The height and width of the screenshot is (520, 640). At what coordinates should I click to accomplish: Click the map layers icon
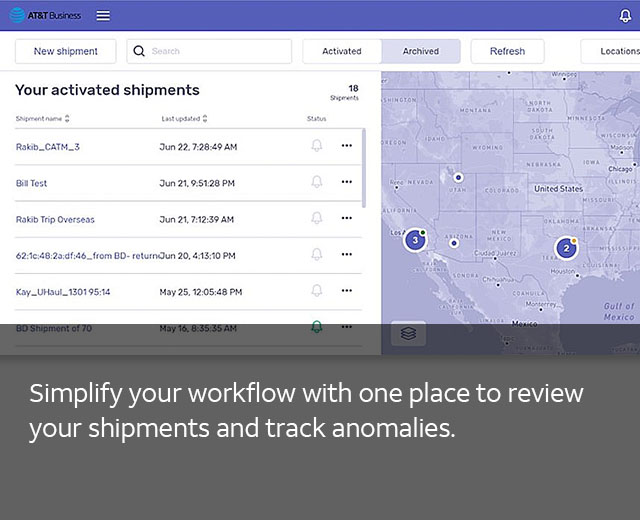tap(408, 334)
